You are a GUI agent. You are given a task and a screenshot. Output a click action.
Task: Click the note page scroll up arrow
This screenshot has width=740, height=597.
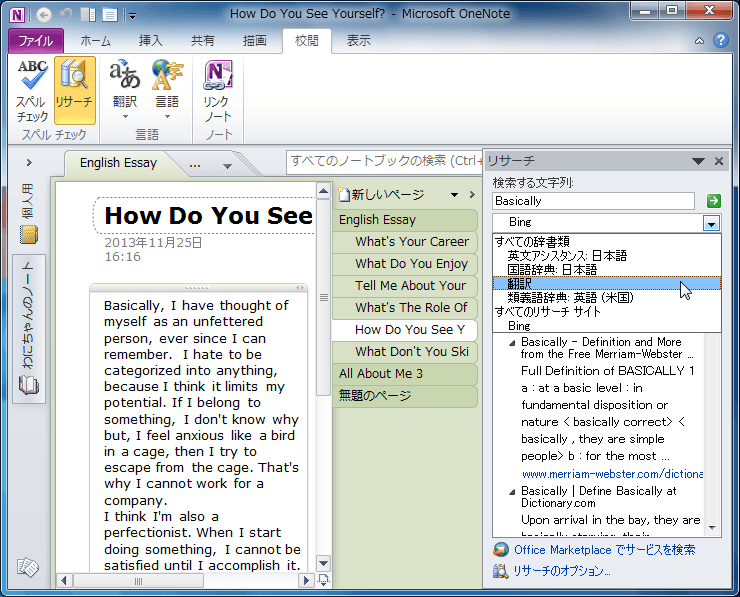(323, 191)
